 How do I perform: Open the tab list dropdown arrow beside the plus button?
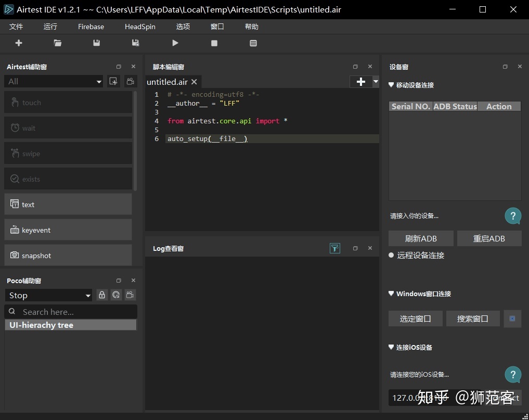(x=376, y=82)
